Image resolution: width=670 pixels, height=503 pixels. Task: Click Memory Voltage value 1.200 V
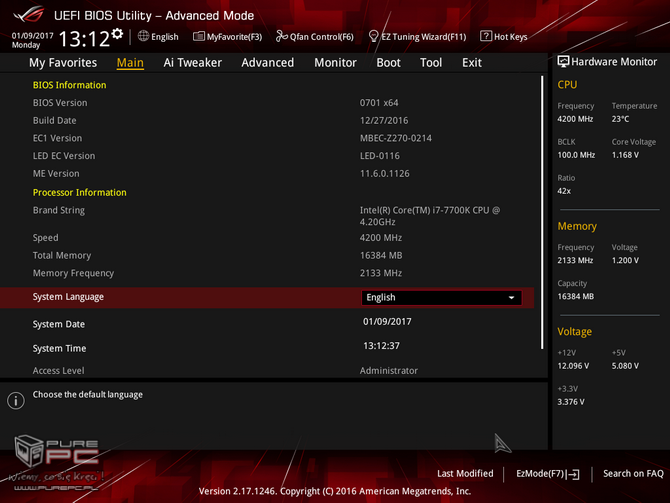pos(625,260)
